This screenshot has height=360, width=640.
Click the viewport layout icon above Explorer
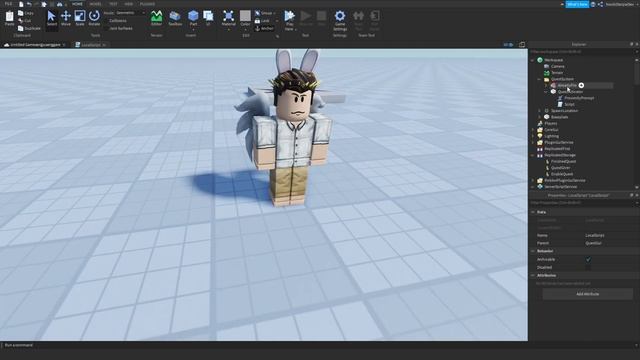[522, 44]
